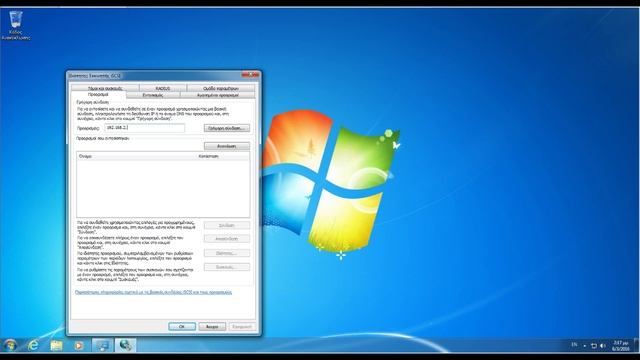Click the Status (Κατάσταση) column header
Image resolution: width=640 pixels, height=360 pixels.
223,156
